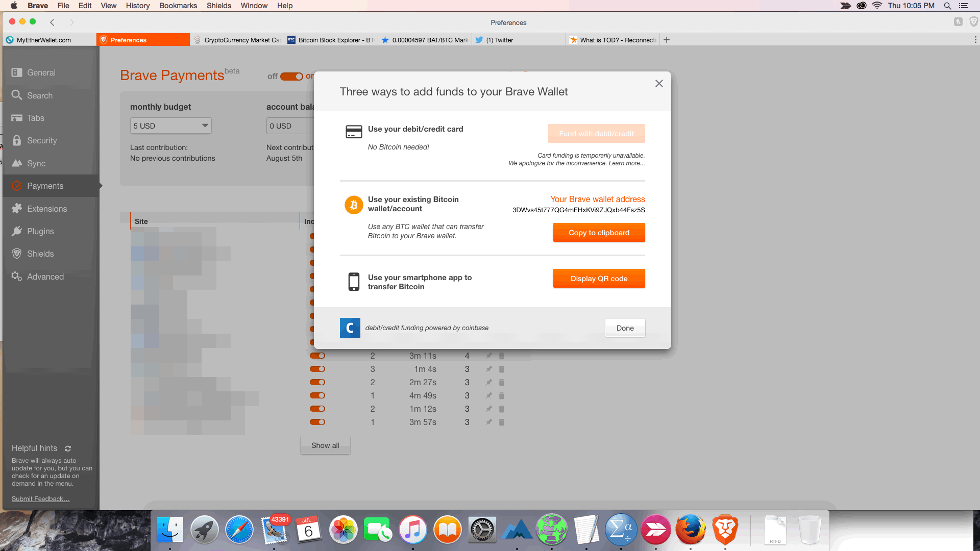Switch to the What is TOD? tab
The image size is (980, 551).
612,40
